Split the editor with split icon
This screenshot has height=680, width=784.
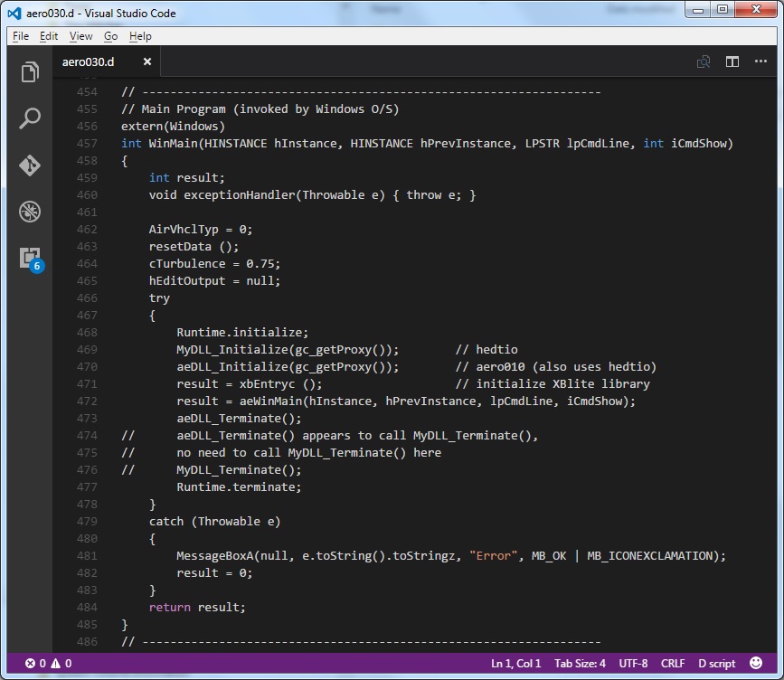(x=732, y=61)
